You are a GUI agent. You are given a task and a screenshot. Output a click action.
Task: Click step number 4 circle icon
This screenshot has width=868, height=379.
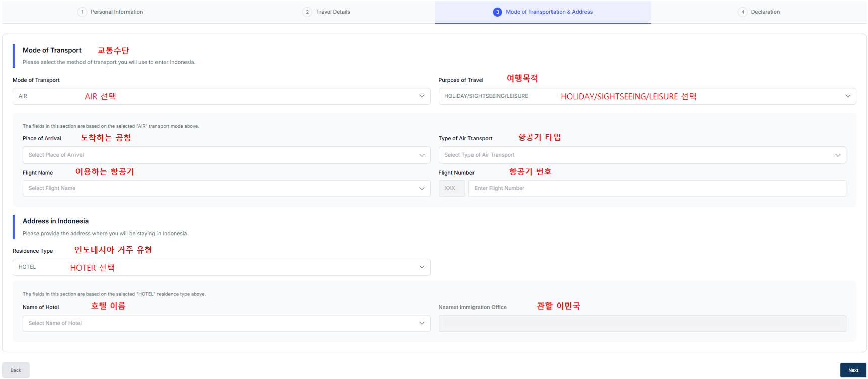pos(743,12)
